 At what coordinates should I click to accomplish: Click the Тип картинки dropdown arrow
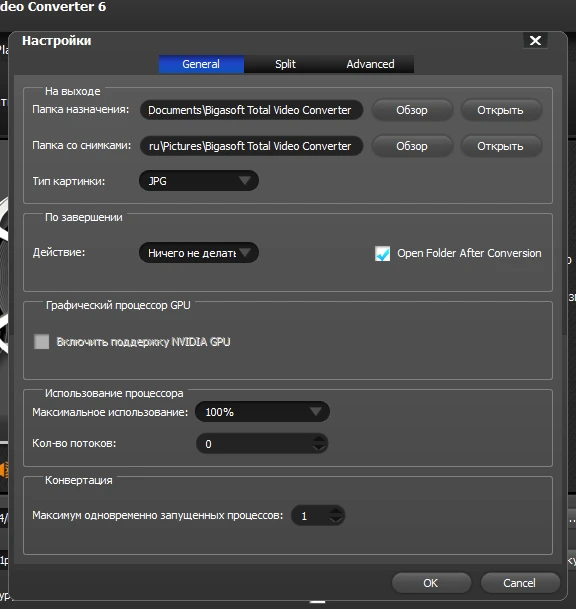pyautogui.click(x=245, y=181)
